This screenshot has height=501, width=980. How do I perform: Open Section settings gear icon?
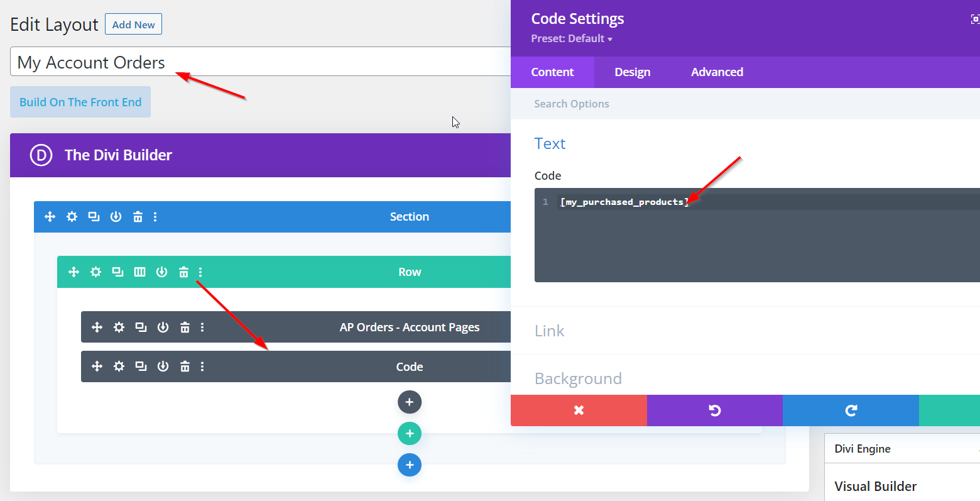tap(72, 217)
